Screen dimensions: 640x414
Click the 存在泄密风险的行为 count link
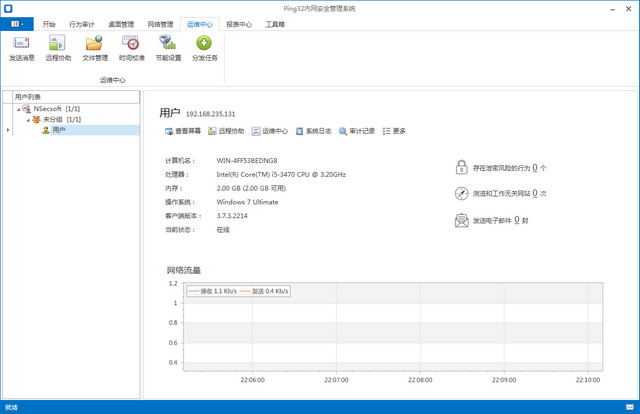click(x=536, y=168)
